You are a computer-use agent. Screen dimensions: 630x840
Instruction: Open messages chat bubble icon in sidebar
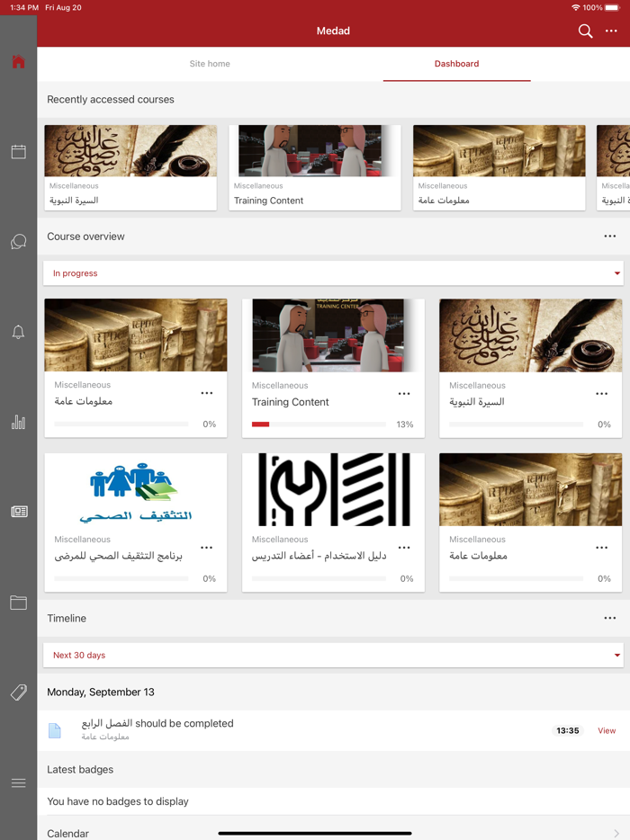[18, 242]
